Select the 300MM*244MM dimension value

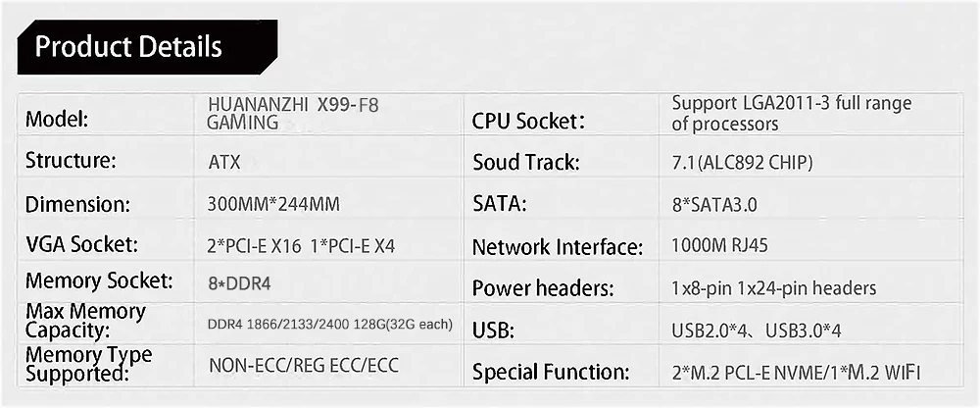pyautogui.click(x=273, y=205)
